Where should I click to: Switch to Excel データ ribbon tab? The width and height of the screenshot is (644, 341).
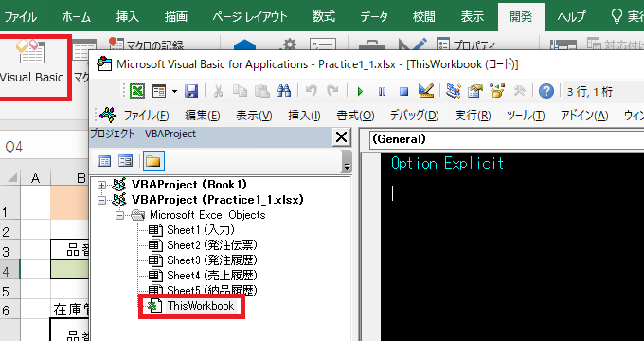[374, 17]
